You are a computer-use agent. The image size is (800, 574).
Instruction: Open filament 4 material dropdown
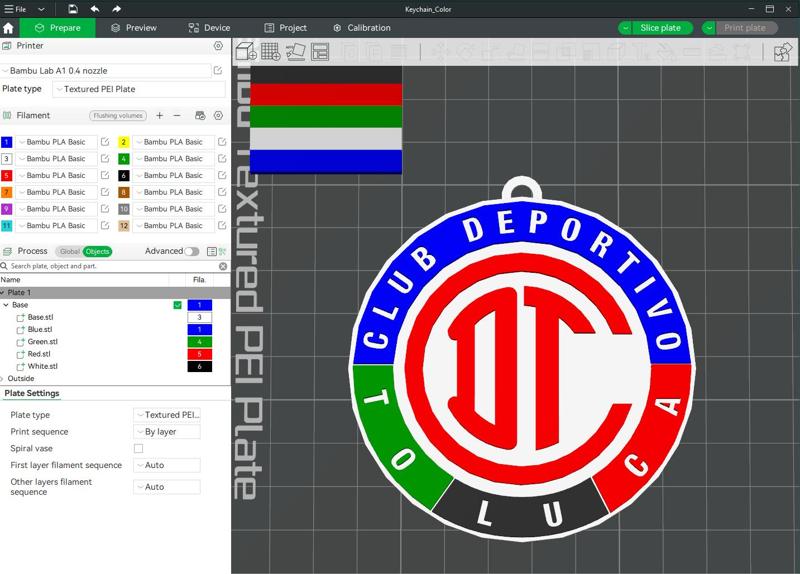click(173, 159)
